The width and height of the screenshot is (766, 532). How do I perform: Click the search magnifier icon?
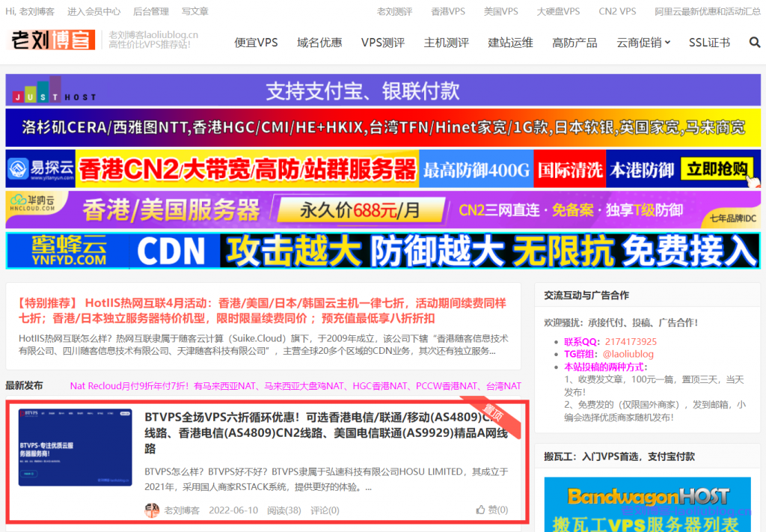[754, 43]
